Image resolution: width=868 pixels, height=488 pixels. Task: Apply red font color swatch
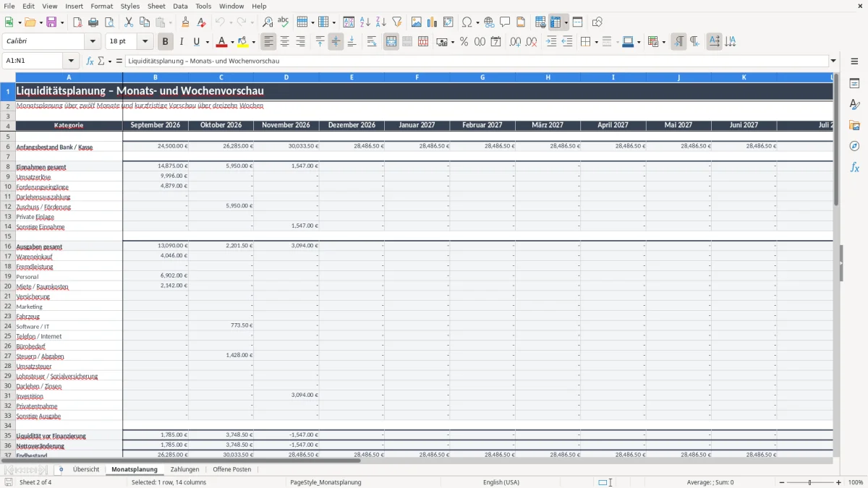pyautogui.click(x=223, y=42)
